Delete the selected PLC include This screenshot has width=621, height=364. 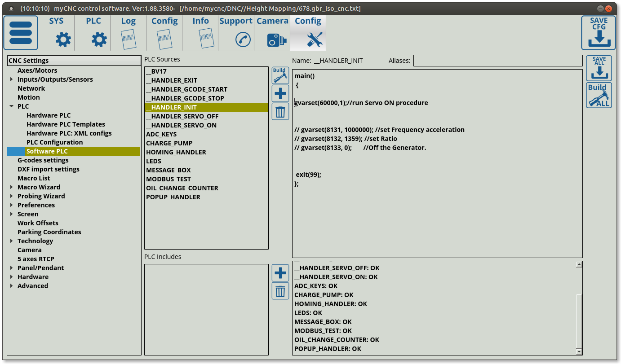280,291
